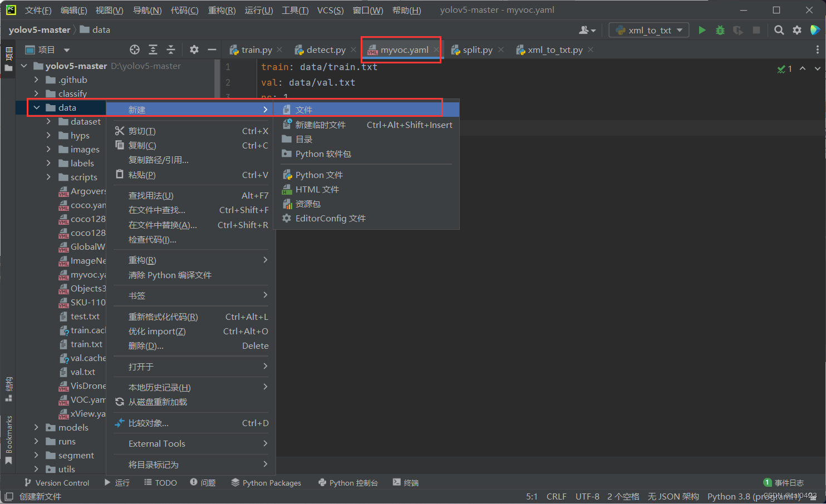Open External Tools submenu

191,443
